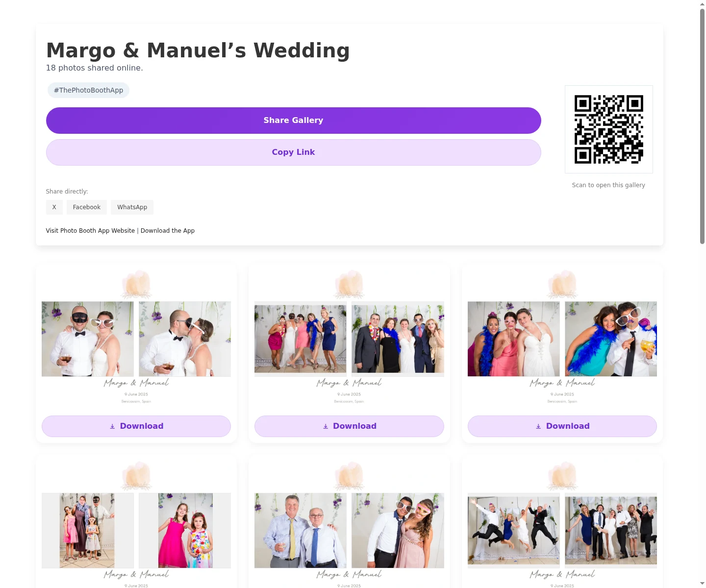
Task: Open the Download the App link
Action: tap(168, 231)
